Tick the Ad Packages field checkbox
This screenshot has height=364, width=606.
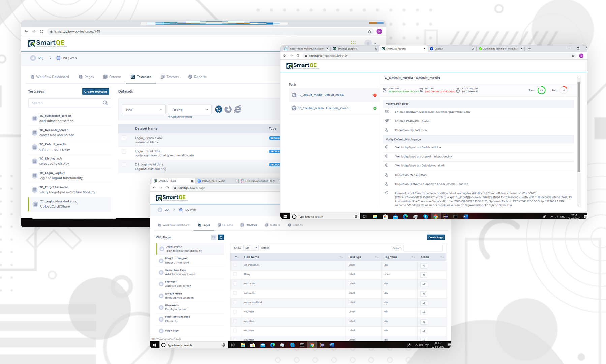(235, 265)
